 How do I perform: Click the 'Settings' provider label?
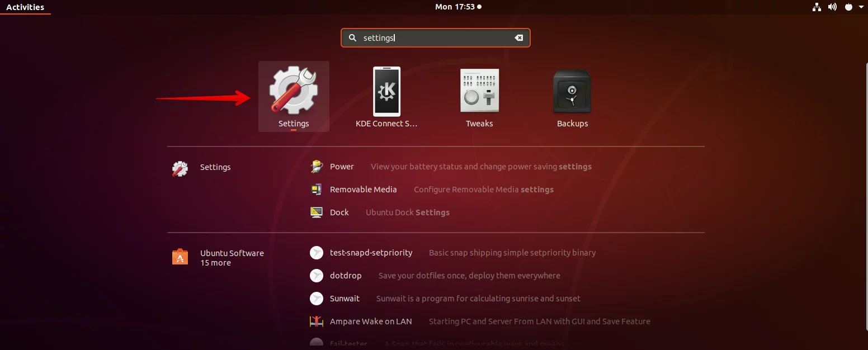(215, 167)
